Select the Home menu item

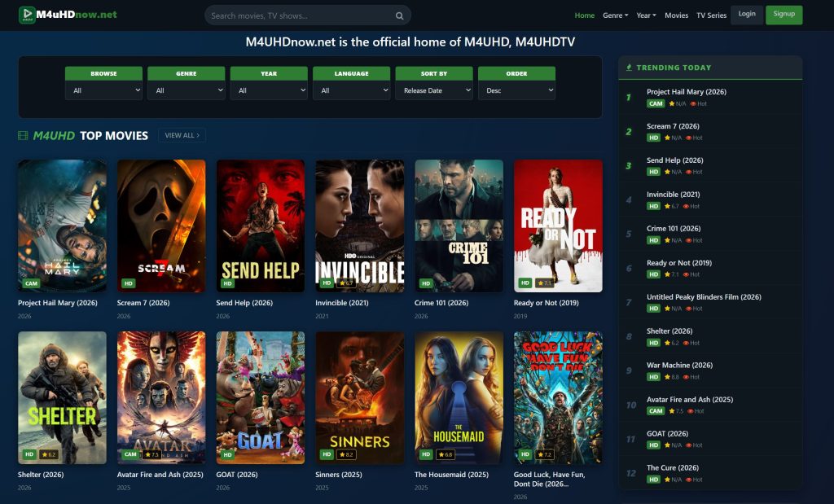(585, 15)
